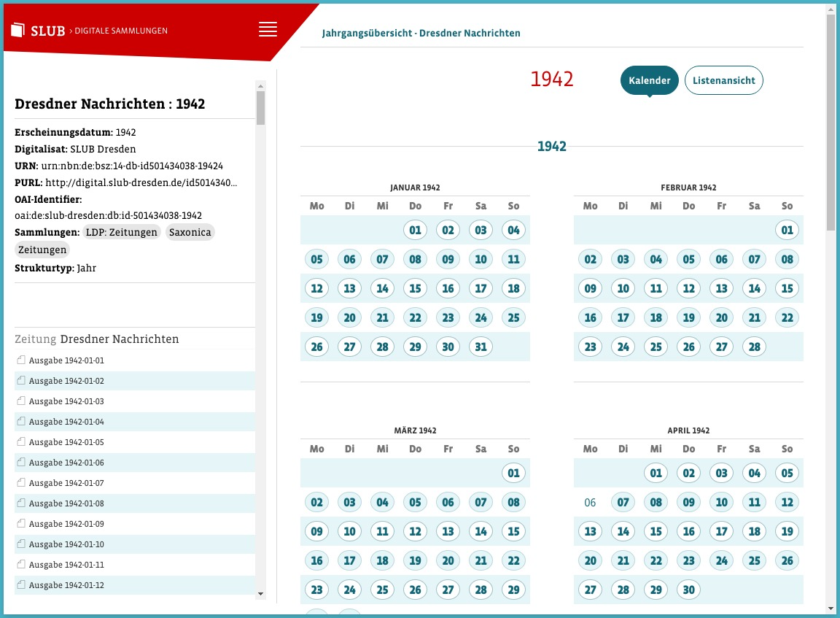Select the Saxonica collection tag

coord(190,232)
